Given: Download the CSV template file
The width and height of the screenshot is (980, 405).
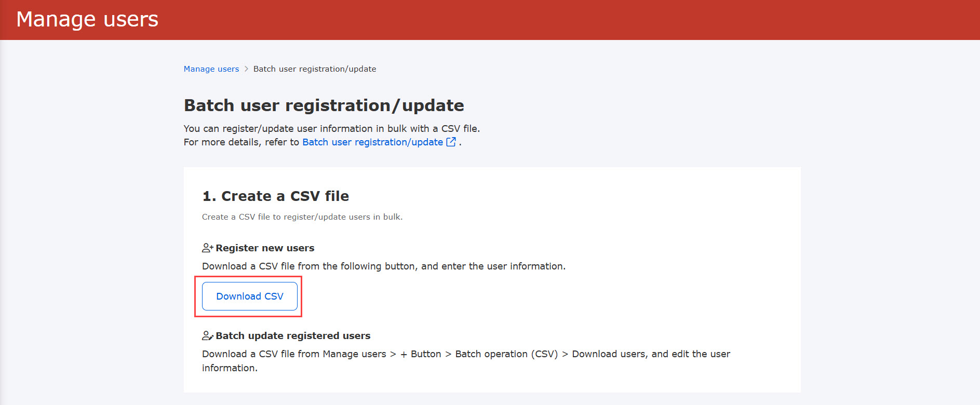Looking at the screenshot, I should [x=250, y=296].
